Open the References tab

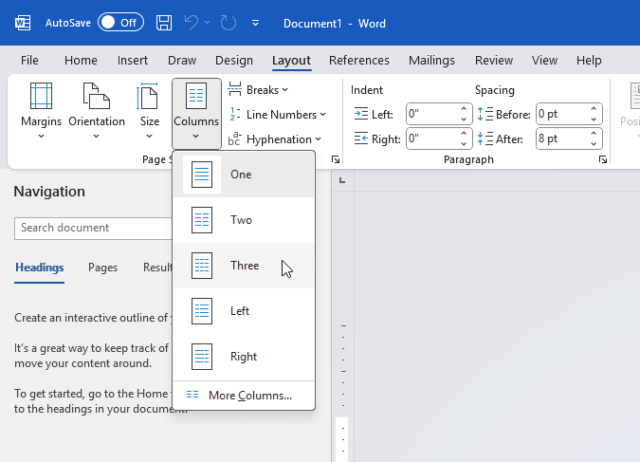(x=359, y=60)
